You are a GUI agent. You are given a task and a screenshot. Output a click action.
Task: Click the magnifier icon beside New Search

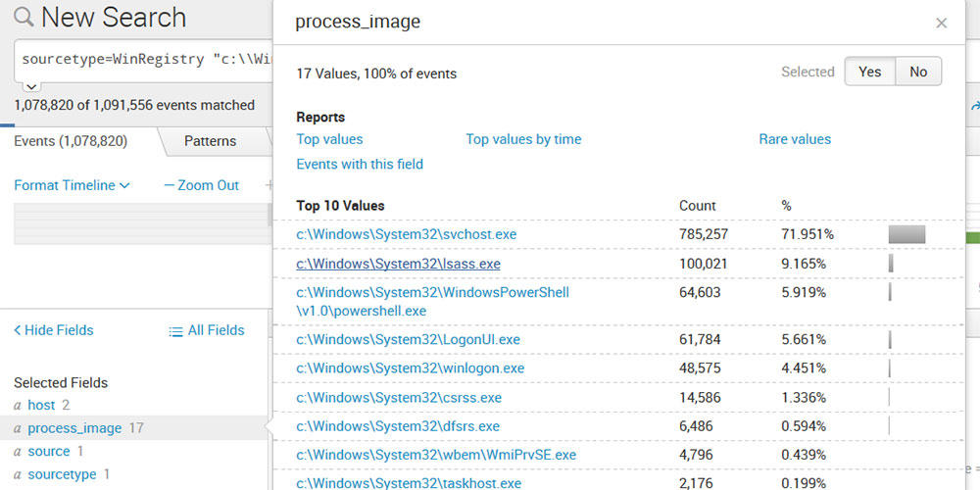pyautogui.click(x=24, y=17)
